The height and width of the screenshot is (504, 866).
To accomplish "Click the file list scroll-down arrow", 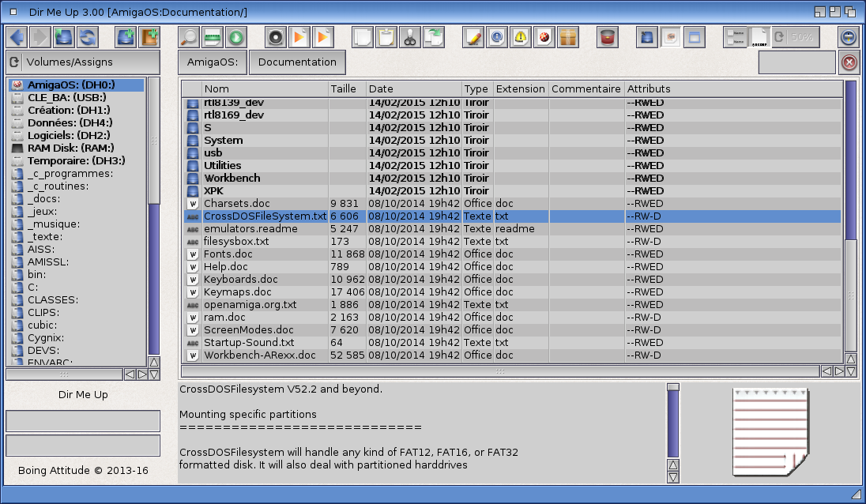I will pos(851,371).
